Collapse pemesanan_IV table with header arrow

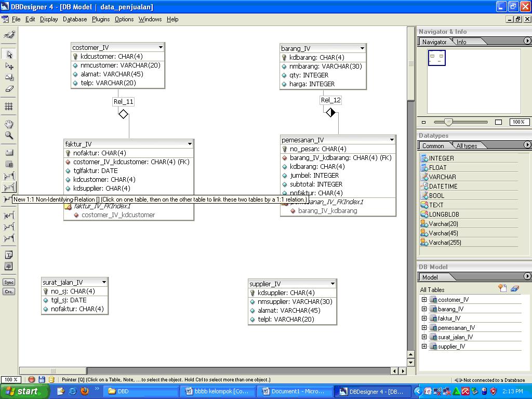click(x=392, y=140)
